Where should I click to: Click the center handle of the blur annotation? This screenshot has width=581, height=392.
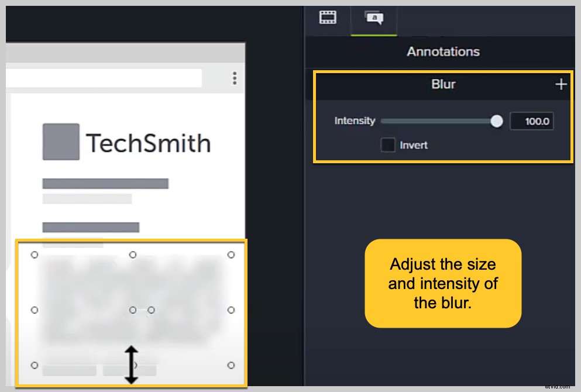click(131, 309)
